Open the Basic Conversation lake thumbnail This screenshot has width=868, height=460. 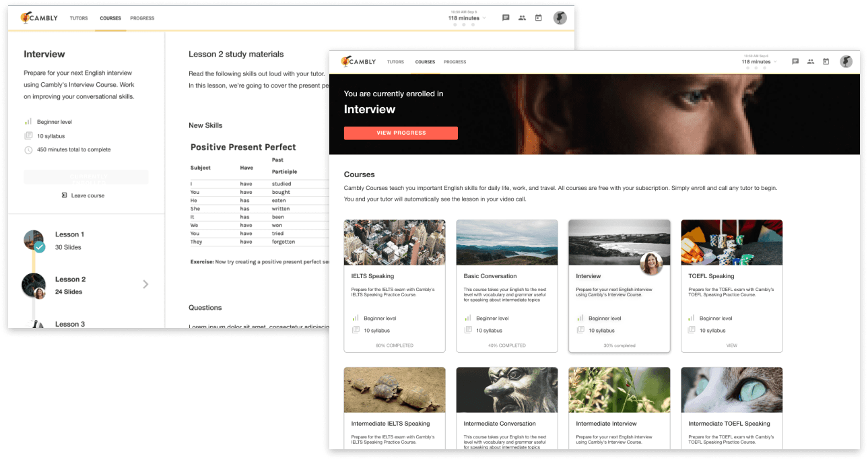tap(507, 242)
